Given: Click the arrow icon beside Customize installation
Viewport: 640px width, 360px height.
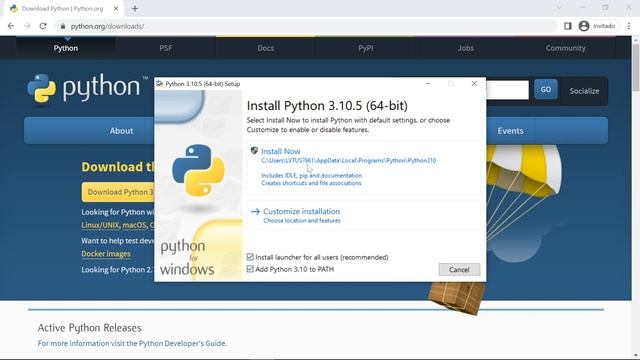Looking at the screenshot, I should [x=255, y=211].
